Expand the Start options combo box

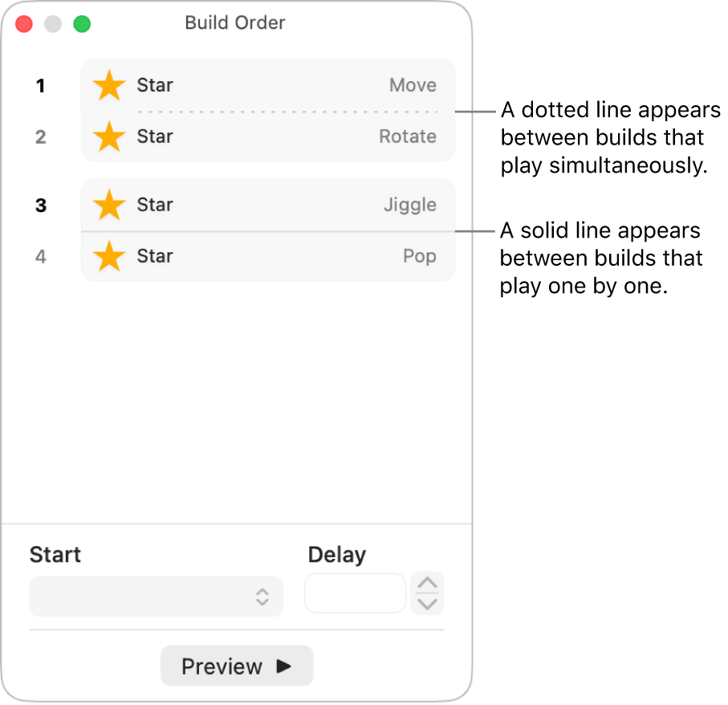(x=156, y=596)
